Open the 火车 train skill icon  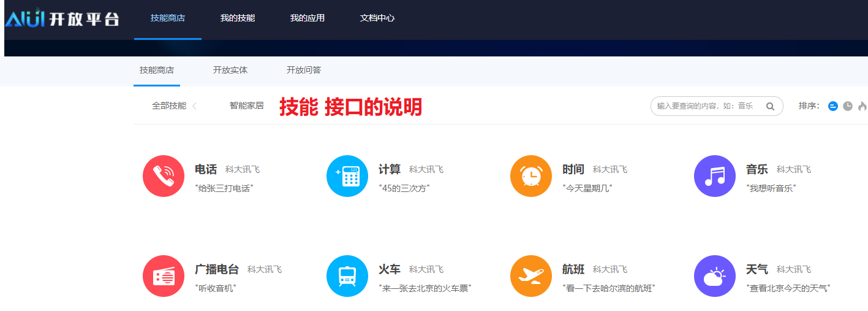click(347, 276)
